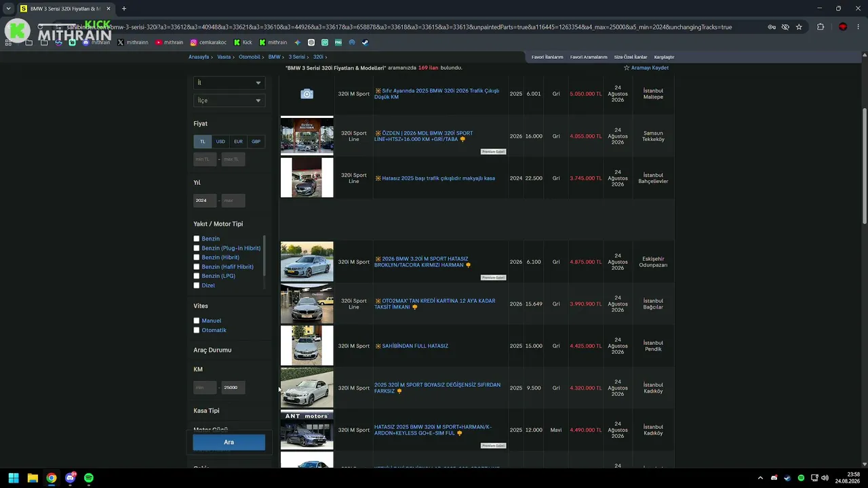The width and height of the screenshot is (868, 488).
Task: Open Spotify from the taskbar
Action: tap(89, 478)
